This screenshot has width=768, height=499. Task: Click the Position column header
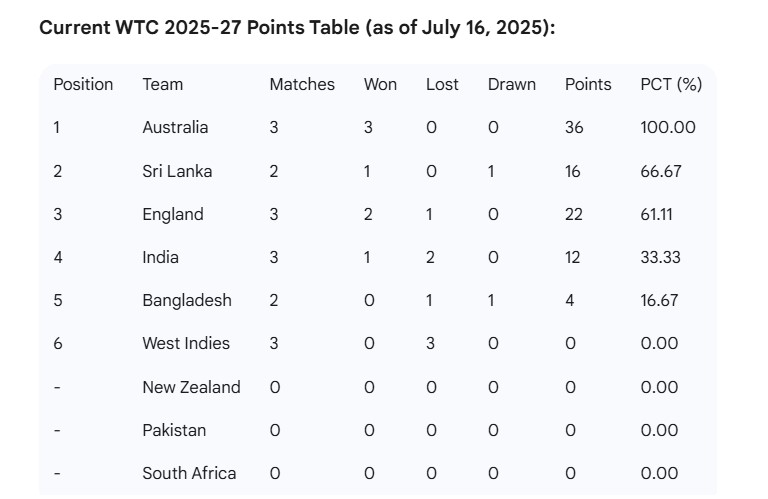tap(83, 84)
